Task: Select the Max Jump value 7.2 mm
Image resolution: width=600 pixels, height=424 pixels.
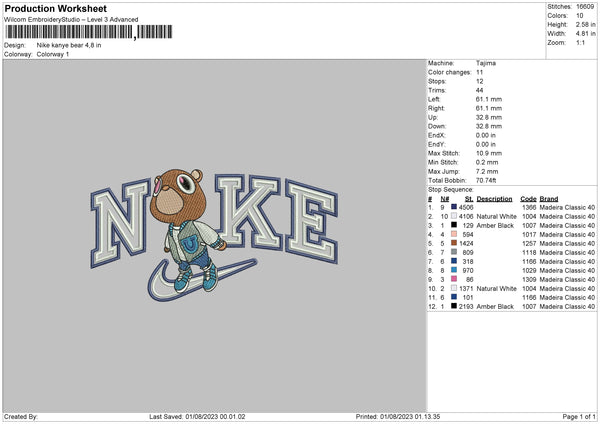Action: click(487, 171)
